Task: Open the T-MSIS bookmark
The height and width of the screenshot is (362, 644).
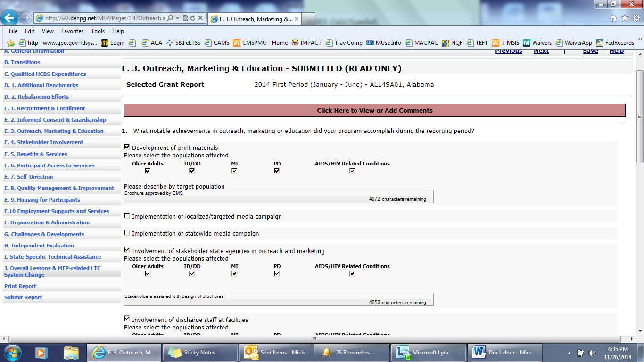Action: tap(505, 43)
